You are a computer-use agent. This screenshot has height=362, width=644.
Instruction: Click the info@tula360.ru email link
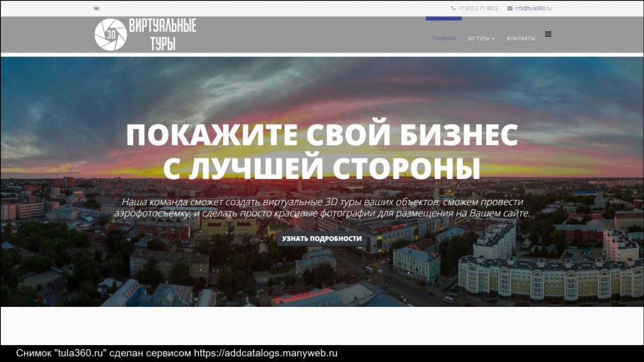533,8
